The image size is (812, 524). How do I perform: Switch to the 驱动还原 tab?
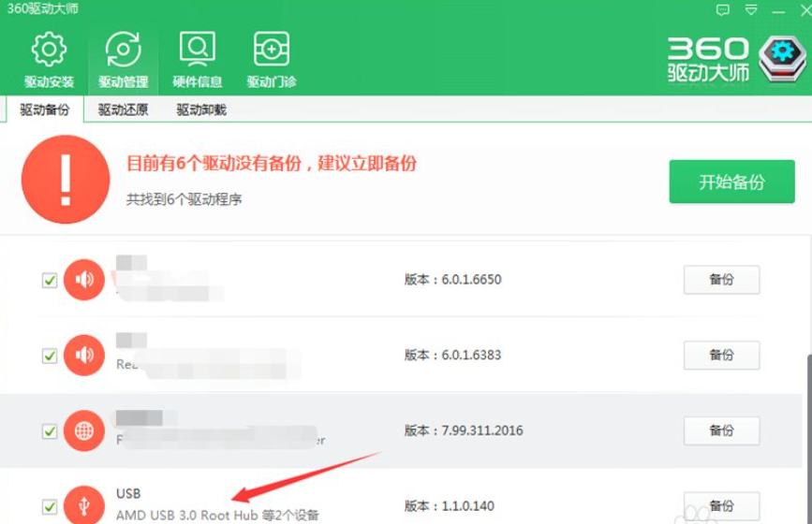123,109
